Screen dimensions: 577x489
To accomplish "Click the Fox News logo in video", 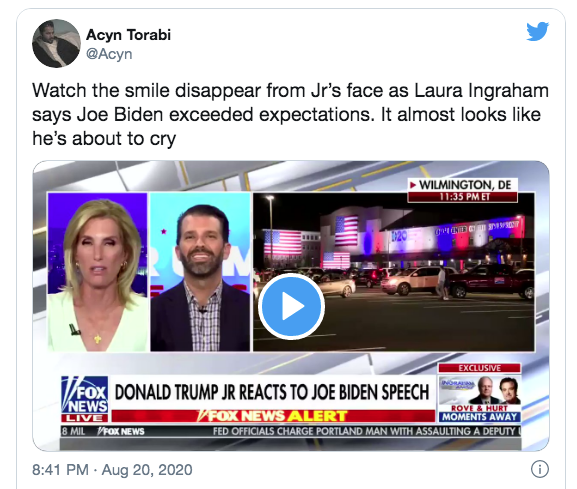I will pyautogui.click(x=85, y=395).
